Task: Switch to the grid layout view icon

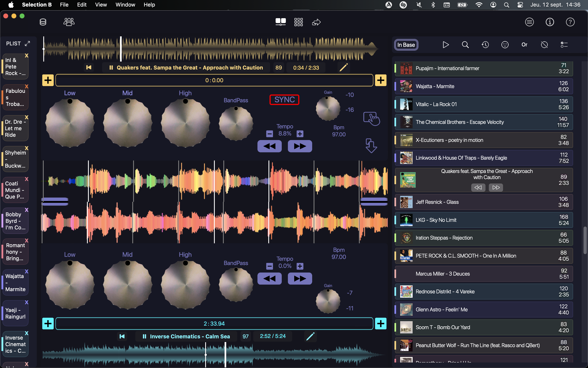Action: point(298,22)
